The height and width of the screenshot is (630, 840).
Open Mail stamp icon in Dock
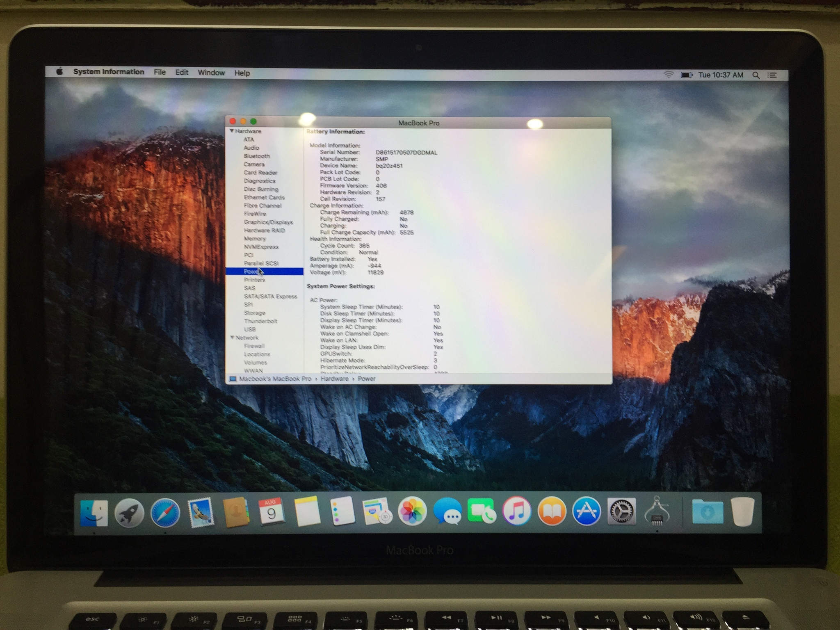(201, 513)
